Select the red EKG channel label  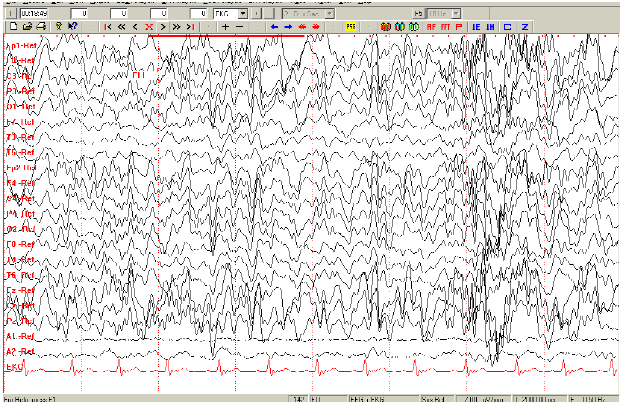coord(14,367)
